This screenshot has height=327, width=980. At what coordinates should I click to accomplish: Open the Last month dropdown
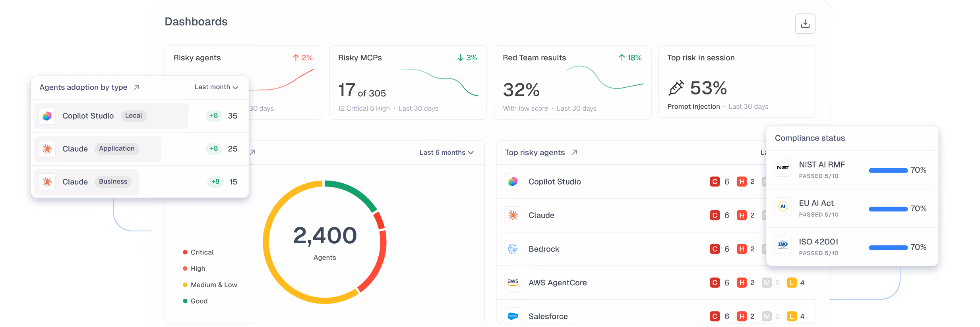point(216,87)
